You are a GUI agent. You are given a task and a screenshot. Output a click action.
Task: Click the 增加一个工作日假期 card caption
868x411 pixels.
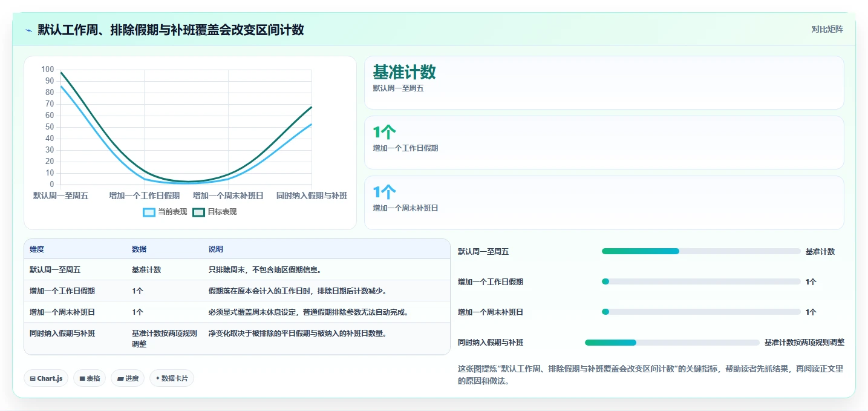[x=405, y=148]
